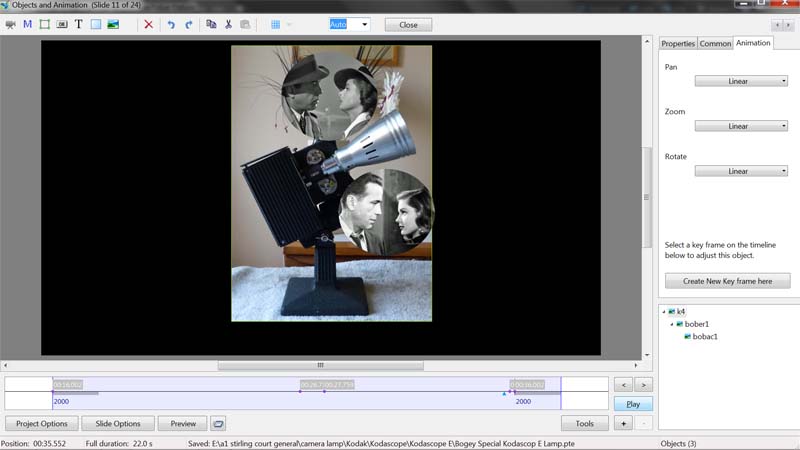
Task: Click the Full duration 22.0 s text
Action: 119,443
